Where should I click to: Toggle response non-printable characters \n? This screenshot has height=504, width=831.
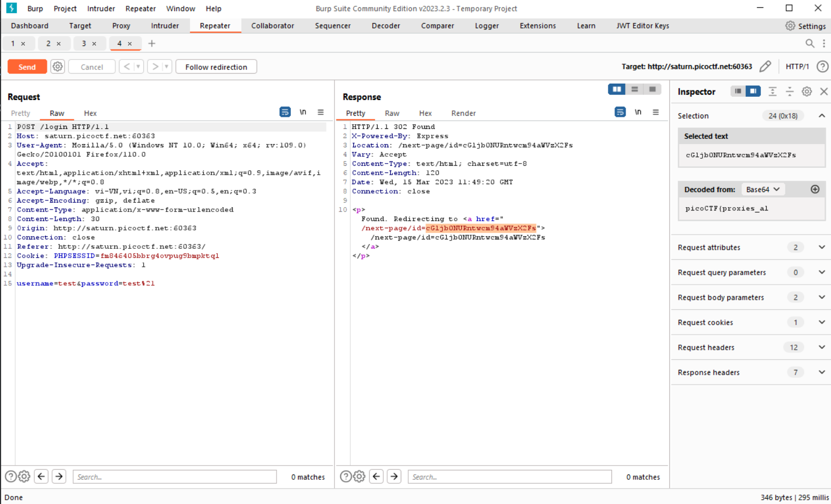click(638, 112)
